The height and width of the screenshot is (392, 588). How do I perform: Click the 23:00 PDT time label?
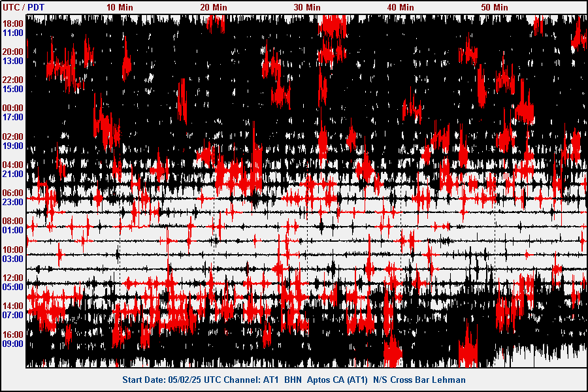pos(13,202)
